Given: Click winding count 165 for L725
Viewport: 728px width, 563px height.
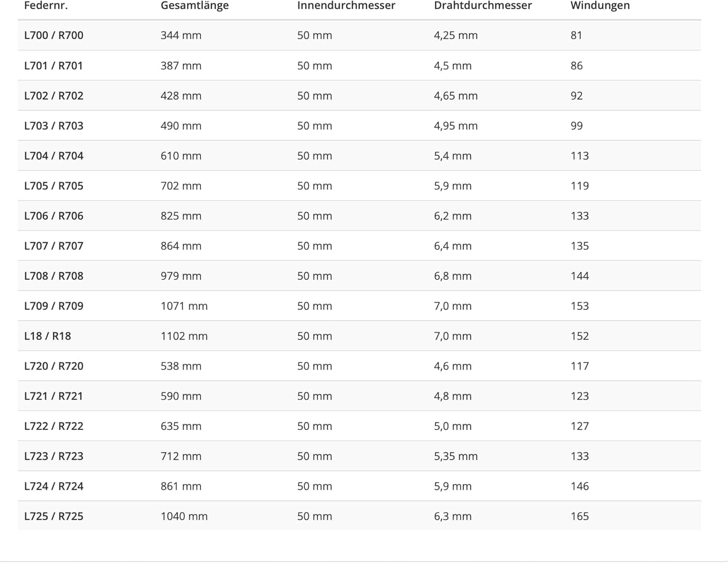Looking at the screenshot, I should (x=579, y=516).
